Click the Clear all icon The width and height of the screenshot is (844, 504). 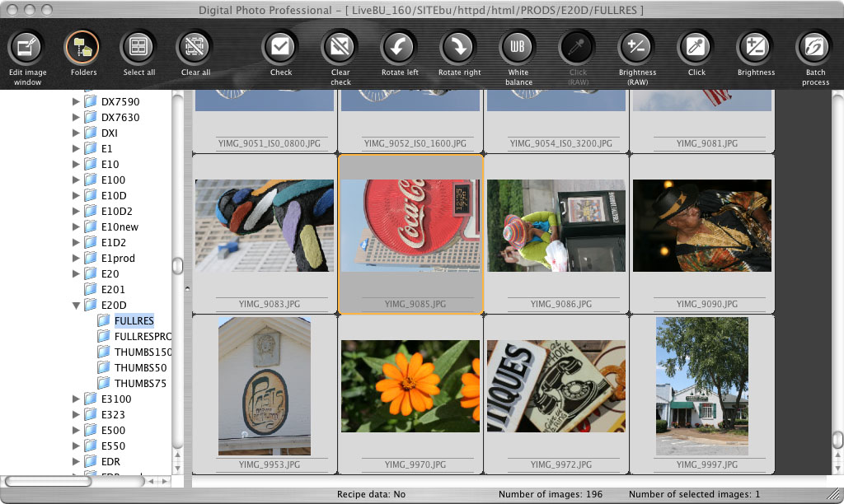click(x=195, y=47)
